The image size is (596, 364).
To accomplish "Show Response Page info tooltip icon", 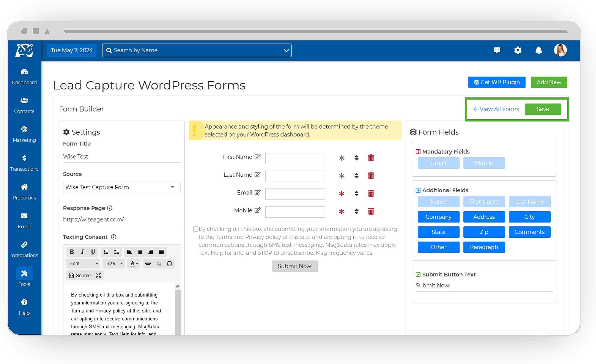I will coord(110,208).
